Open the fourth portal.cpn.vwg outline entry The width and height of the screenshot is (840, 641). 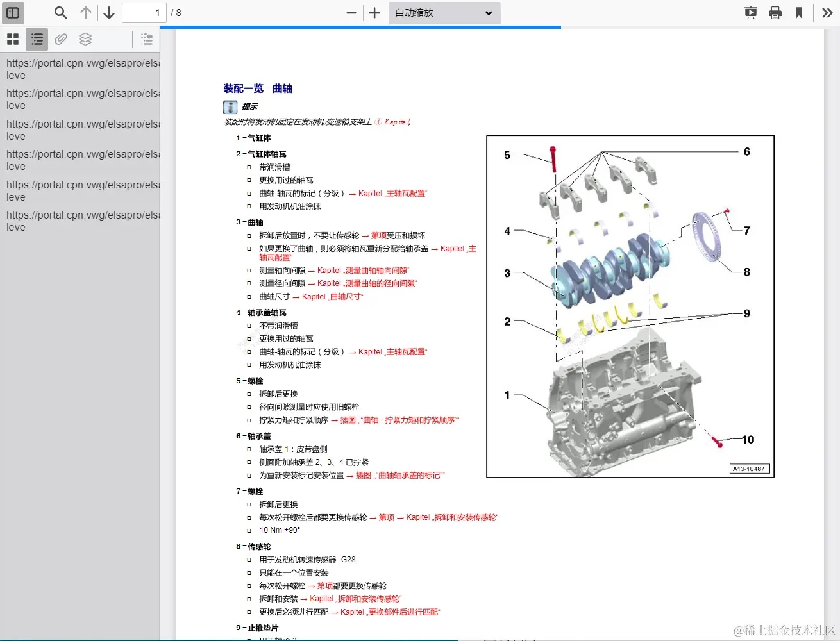(x=83, y=160)
